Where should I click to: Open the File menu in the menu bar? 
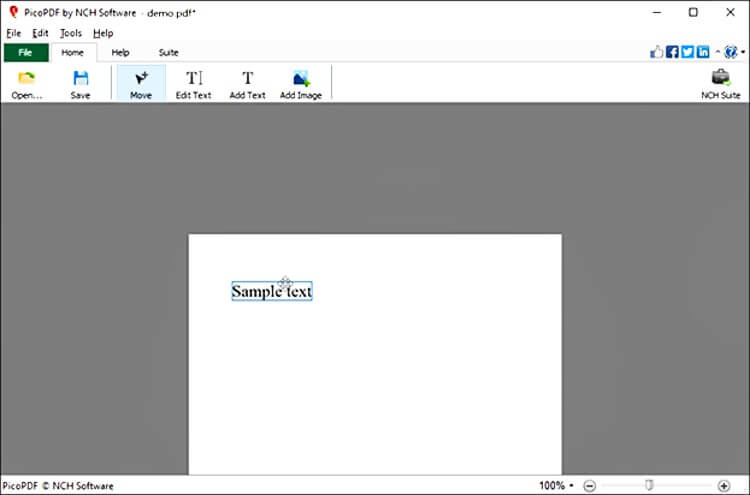(x=14, y=33)
